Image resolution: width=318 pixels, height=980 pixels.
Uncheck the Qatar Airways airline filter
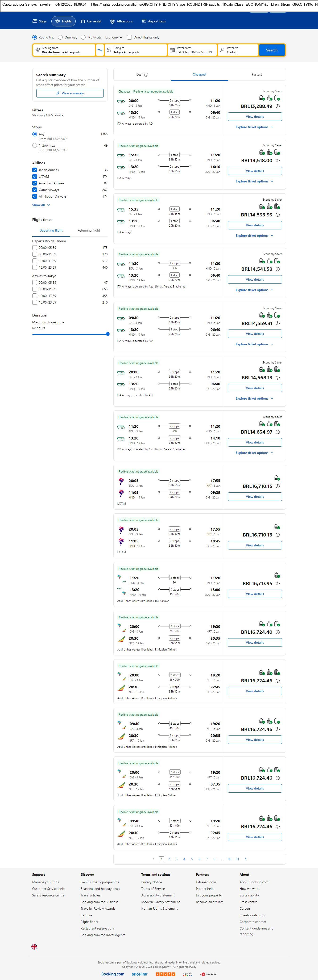[x=35, y=190]
